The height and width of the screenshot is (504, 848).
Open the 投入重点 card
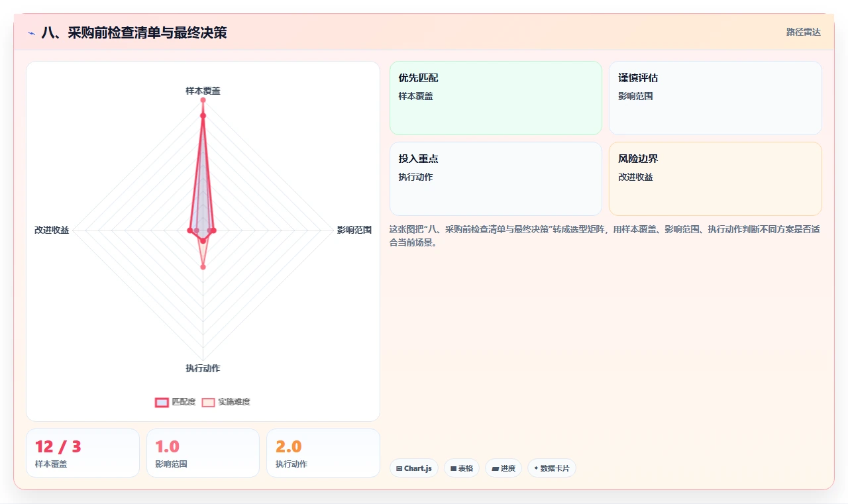496,179
